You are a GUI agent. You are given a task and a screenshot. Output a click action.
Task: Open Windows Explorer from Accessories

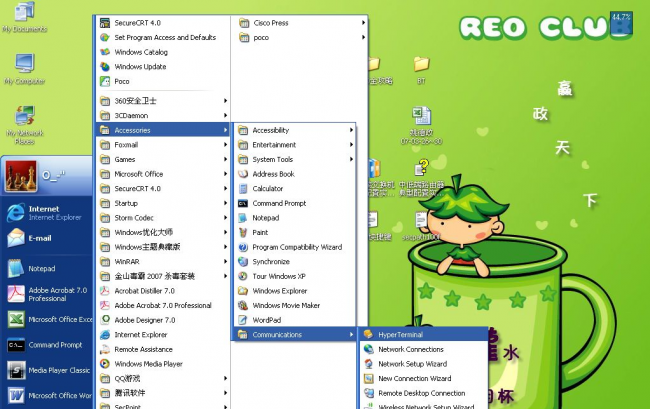294,291
